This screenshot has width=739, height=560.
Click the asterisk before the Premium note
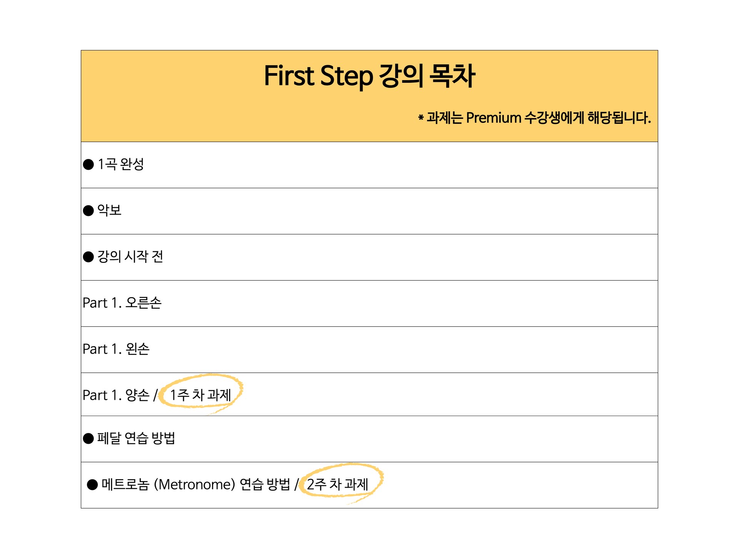click(x=421, y=117)
